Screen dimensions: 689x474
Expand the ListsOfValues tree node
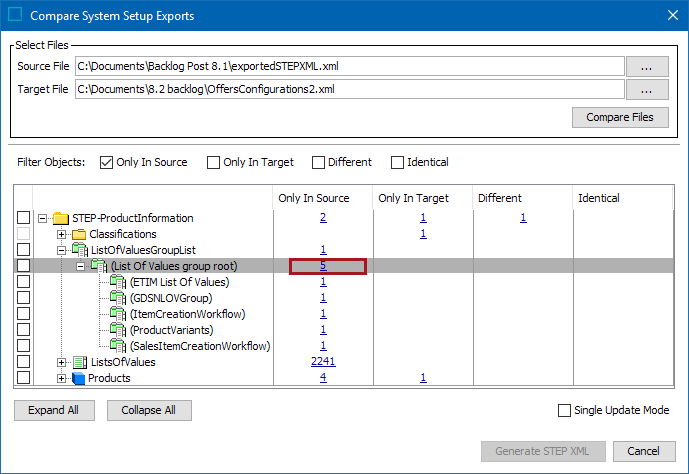coord(61,362)
